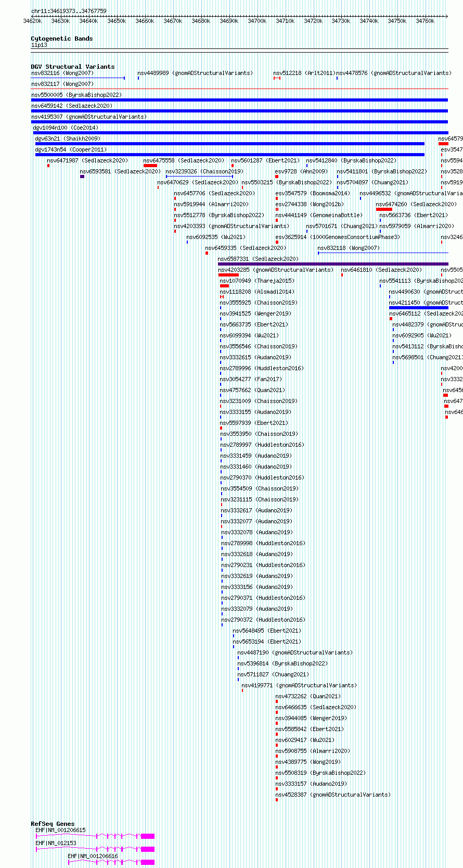The width and height of the screenshot is (463, 868).
Task: Click nsv4732262 (Quan2021) label
Action: click(308, 696)
